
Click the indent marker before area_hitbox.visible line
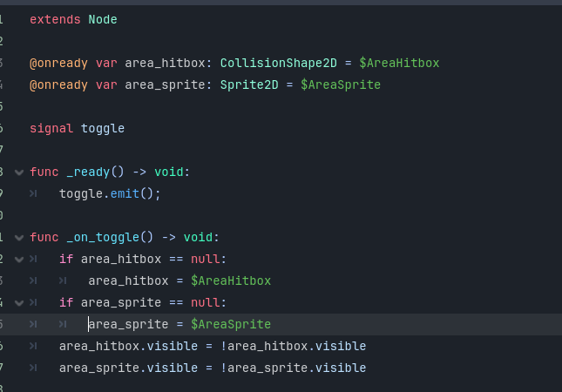point(33,346)
